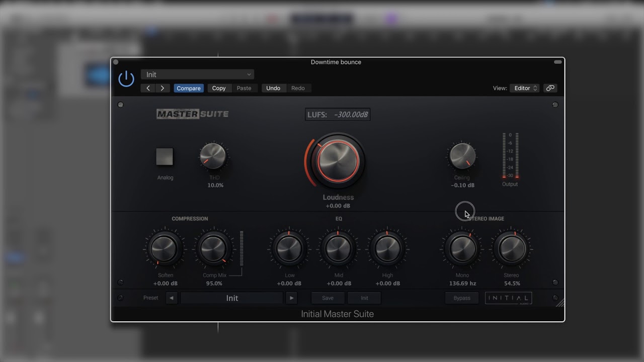Image resolution: width=644 pixels, height=362 pixels.
Task: Toggle the plugin power button
Action: [126, 79]
